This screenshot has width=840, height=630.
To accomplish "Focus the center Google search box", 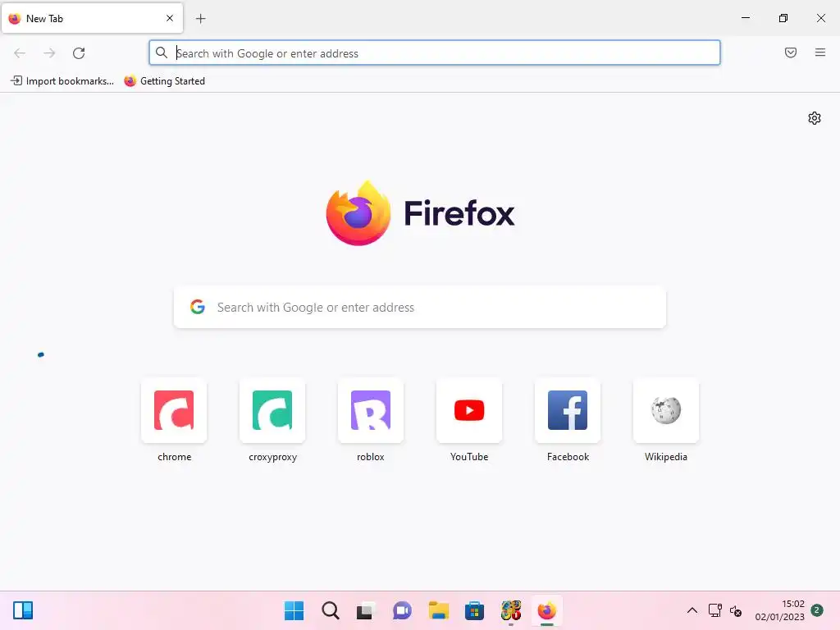I will pyautogui.click(x=419, y=307).
